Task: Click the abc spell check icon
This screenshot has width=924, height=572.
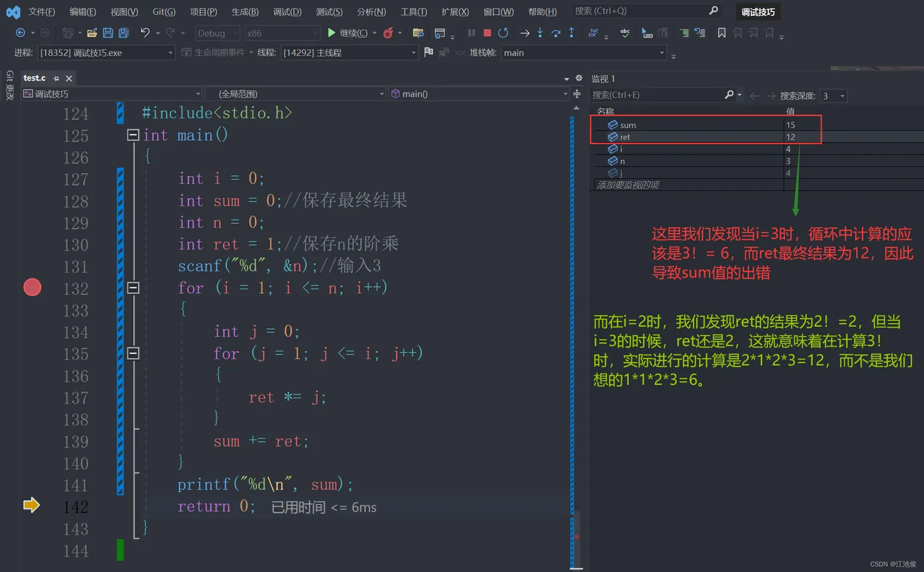Action: (x=624, y=32)
